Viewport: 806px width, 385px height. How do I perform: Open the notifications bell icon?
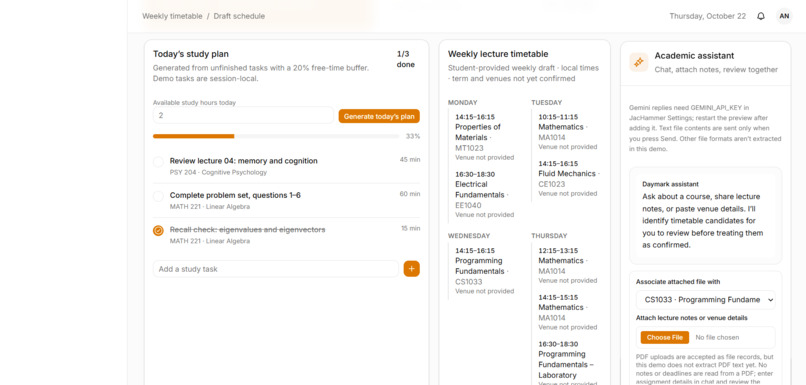(x=761, y=16)
